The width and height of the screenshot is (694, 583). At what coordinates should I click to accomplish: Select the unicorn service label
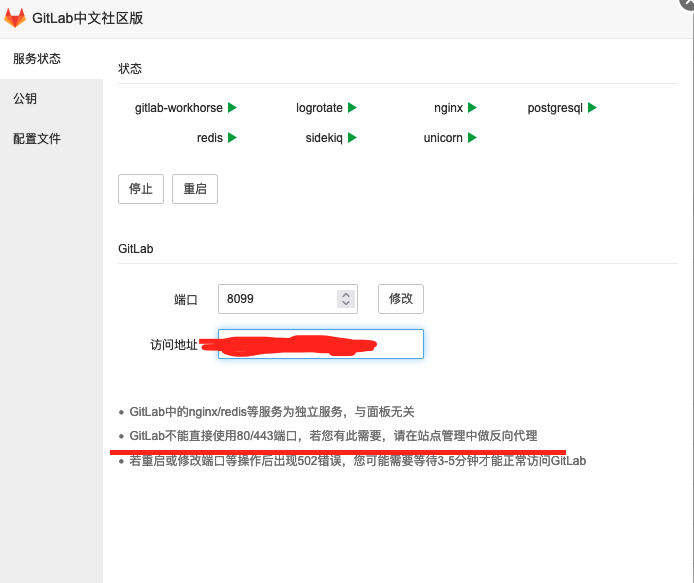point(443,138)
